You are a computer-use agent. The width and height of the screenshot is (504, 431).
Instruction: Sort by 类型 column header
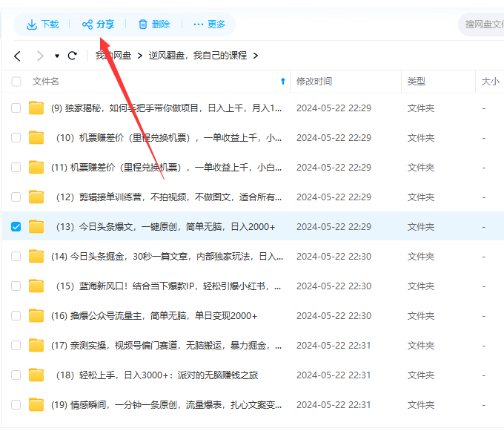[417, 82]
